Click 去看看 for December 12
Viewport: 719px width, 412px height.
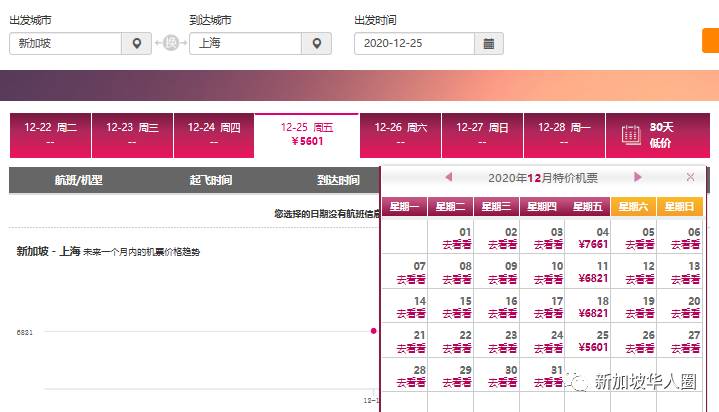coord(640,279)
